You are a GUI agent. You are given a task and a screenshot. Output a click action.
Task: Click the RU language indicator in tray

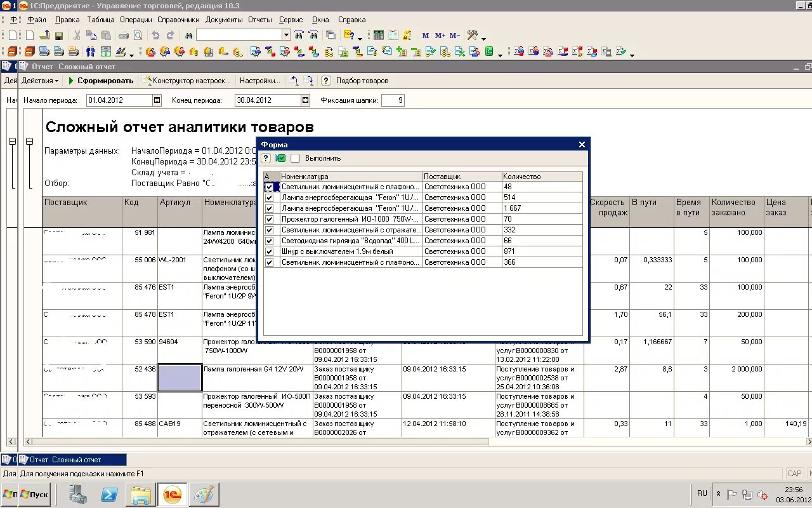(x=702, y=493)
